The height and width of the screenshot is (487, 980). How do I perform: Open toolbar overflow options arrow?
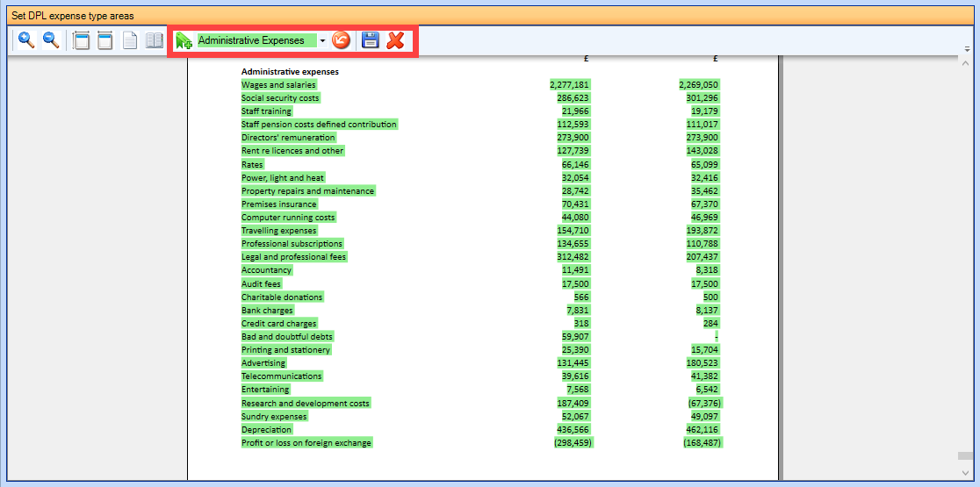click(968, 49)
